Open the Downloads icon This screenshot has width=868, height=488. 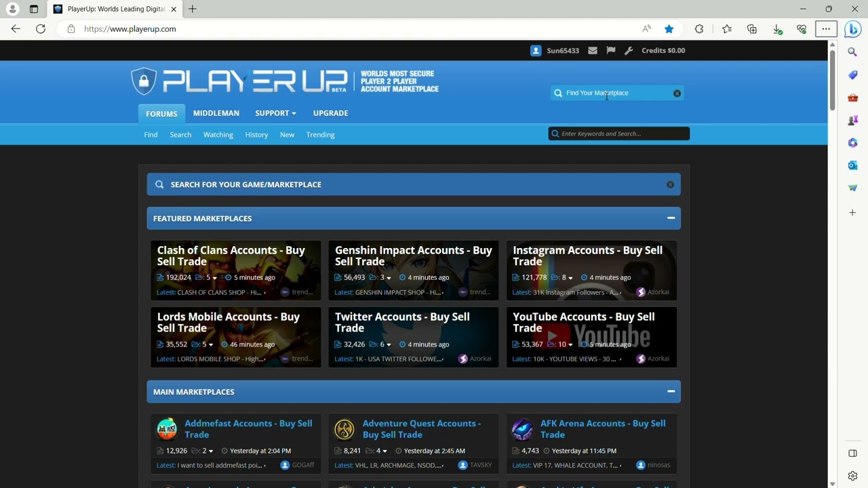777,29
